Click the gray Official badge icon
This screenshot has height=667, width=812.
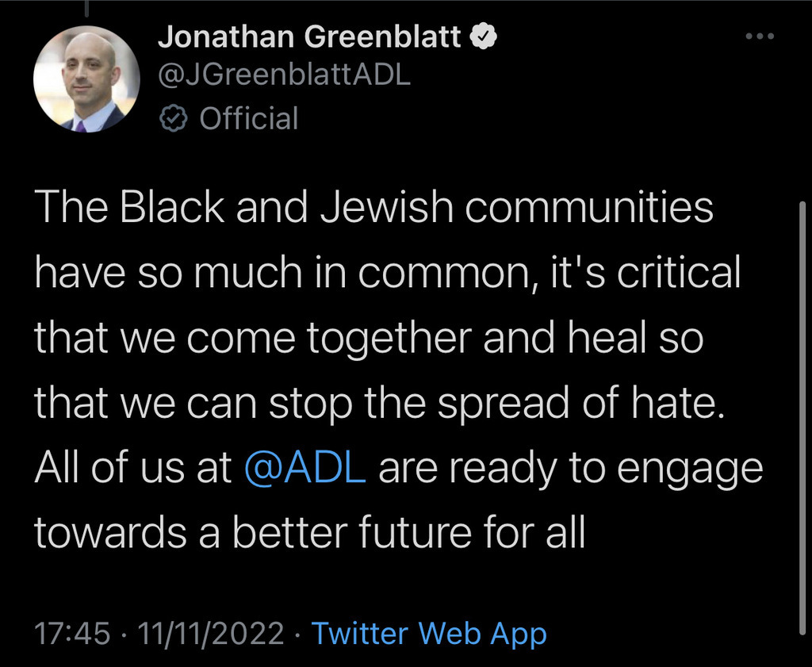(172, 118)
